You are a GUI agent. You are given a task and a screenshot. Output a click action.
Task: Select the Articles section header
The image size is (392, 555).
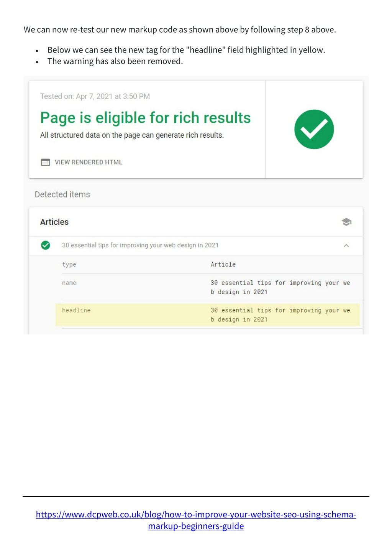54,222
